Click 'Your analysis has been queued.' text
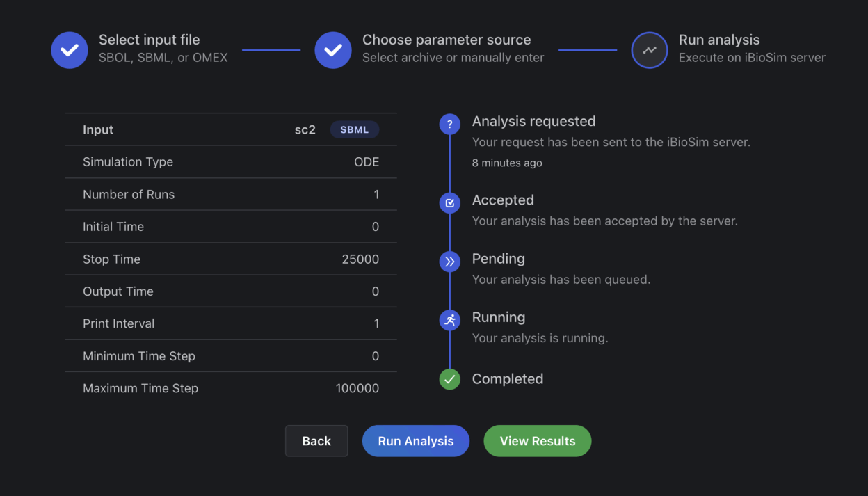 pyautogui.click(x=561, y=280)
